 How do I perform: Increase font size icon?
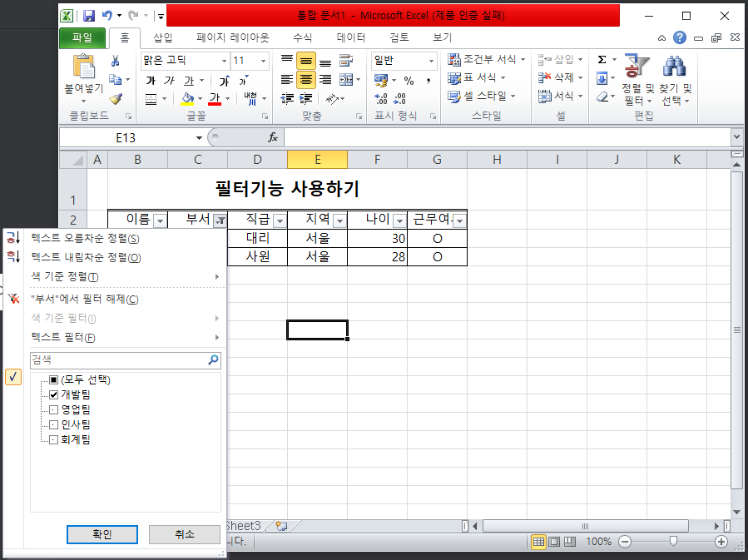[x=224, y=81]
